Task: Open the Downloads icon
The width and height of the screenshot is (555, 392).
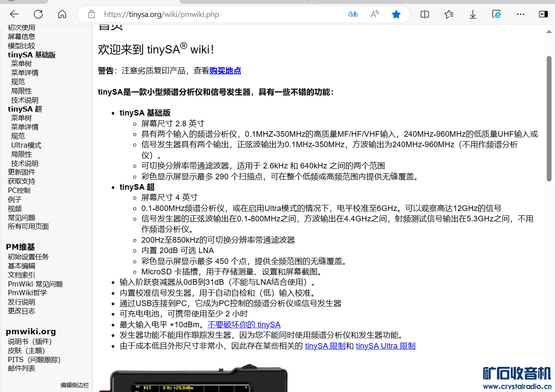Action: click(x=473, y=14)
